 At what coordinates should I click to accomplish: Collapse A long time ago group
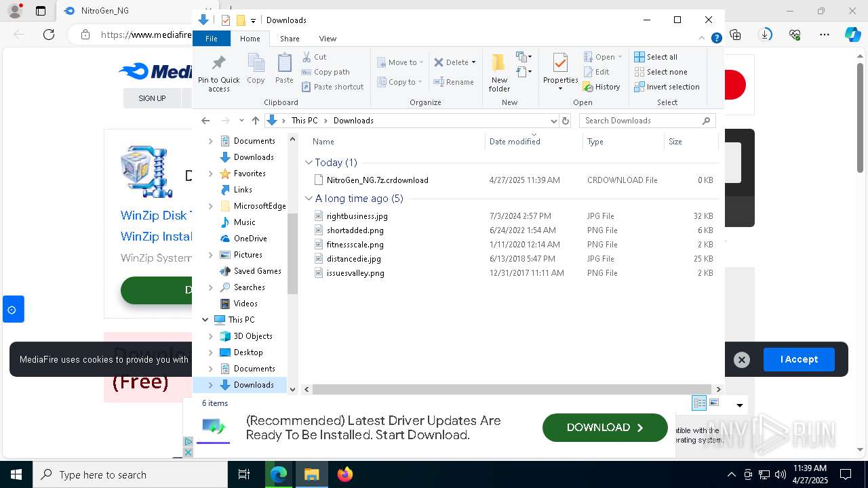309,199
